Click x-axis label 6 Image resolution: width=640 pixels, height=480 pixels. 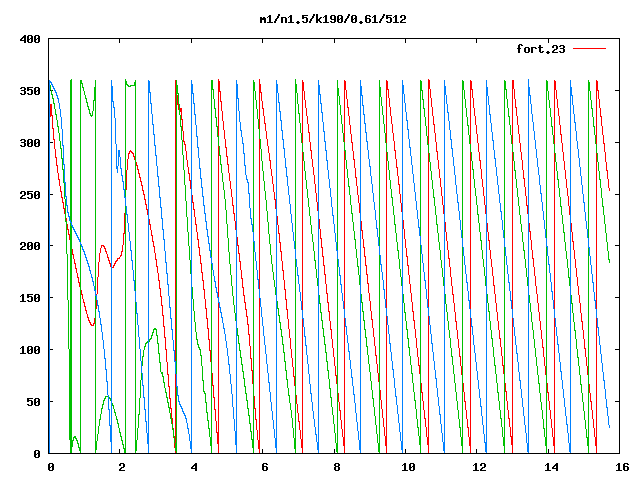tap(265, 467)
